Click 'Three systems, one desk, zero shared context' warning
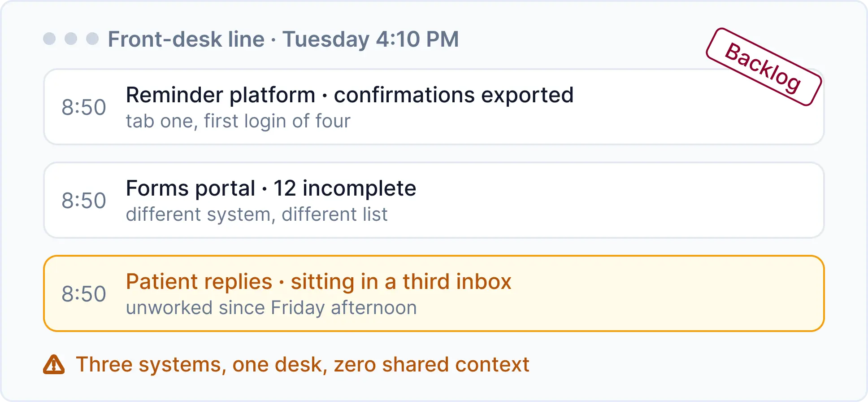Screen dimensions: 868x402 coord(303,364)
